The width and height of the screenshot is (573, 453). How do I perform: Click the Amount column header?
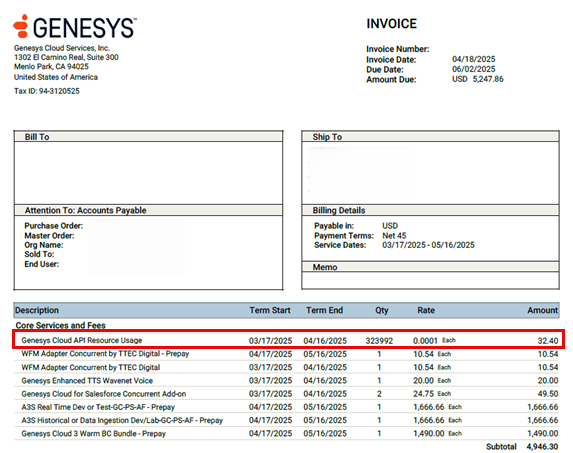[x=542, y=310]
